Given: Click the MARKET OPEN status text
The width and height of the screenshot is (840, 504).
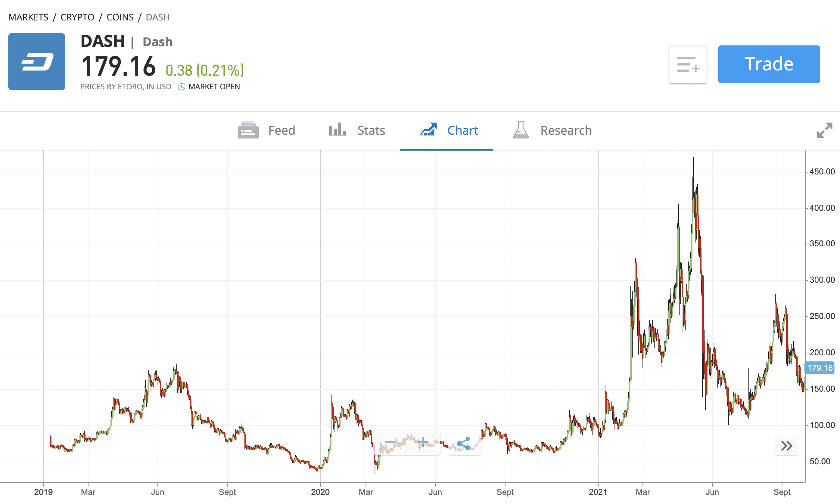Looking at the screenshot, I should click(x=214, y=87).
